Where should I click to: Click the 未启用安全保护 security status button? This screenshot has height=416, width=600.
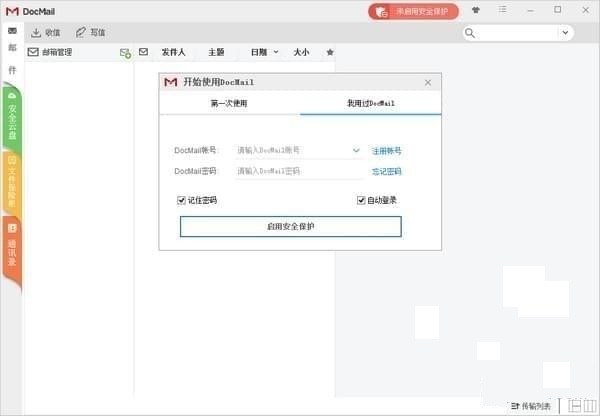coord(413,11)
